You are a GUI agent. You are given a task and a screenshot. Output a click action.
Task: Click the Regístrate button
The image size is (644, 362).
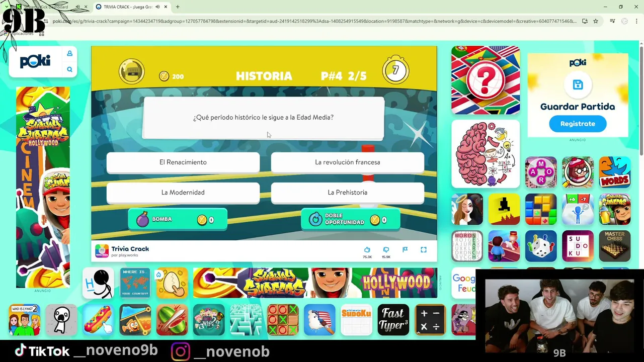(578, 124)
